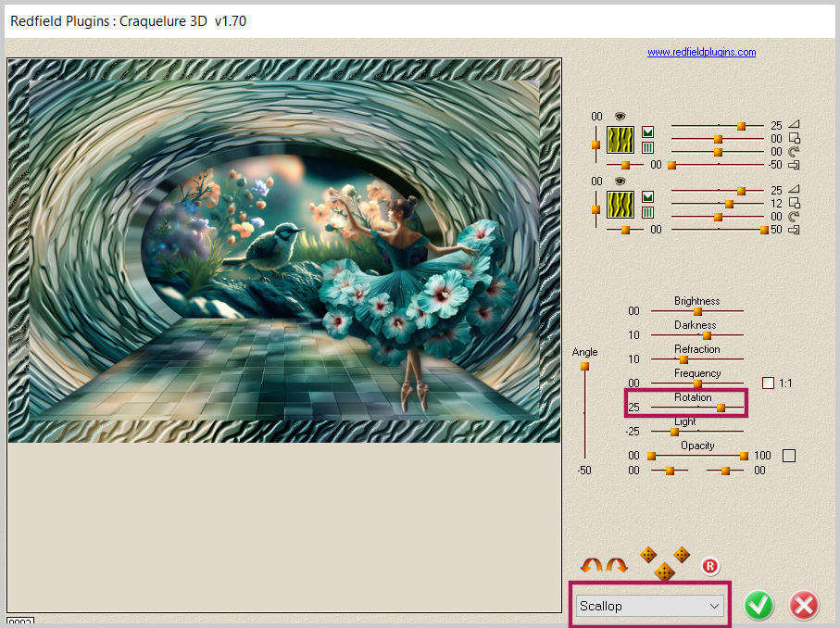
Task: Toggle the first texture layer's eye icon
Action: point(620,117)
